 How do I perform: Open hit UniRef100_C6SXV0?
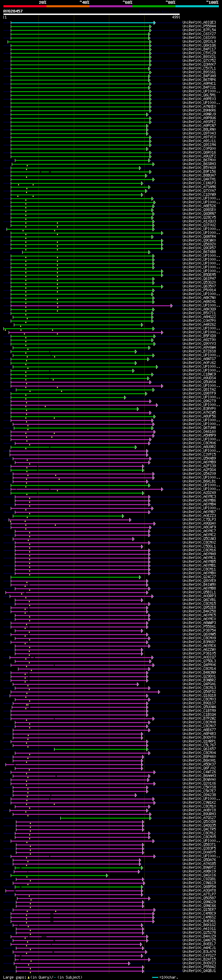pos(199,38)
